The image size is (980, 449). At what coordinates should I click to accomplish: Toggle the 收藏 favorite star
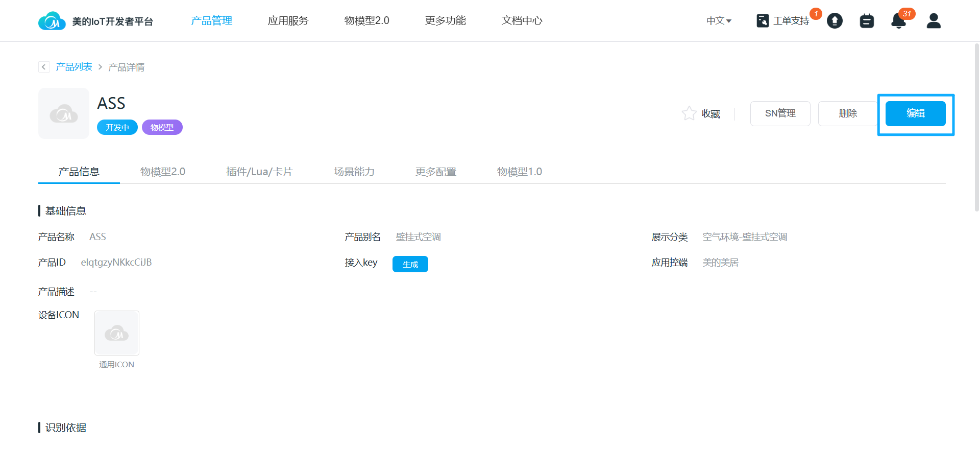tap(689, 113)
